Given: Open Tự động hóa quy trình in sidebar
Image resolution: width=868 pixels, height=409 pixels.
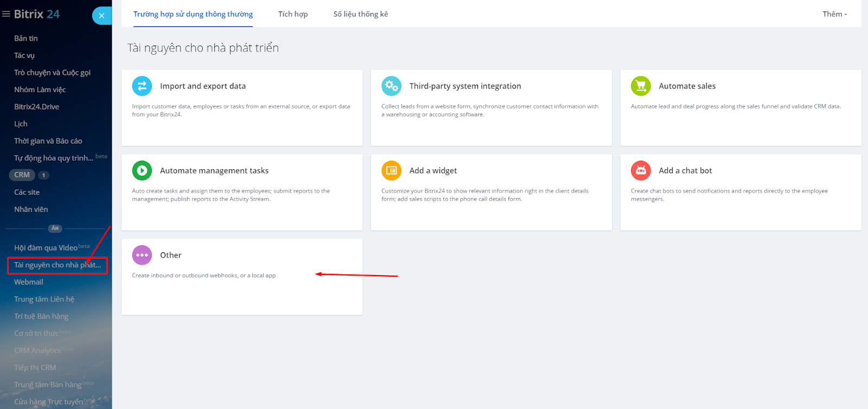Looking at the screenshot, I should pos(54,158).
